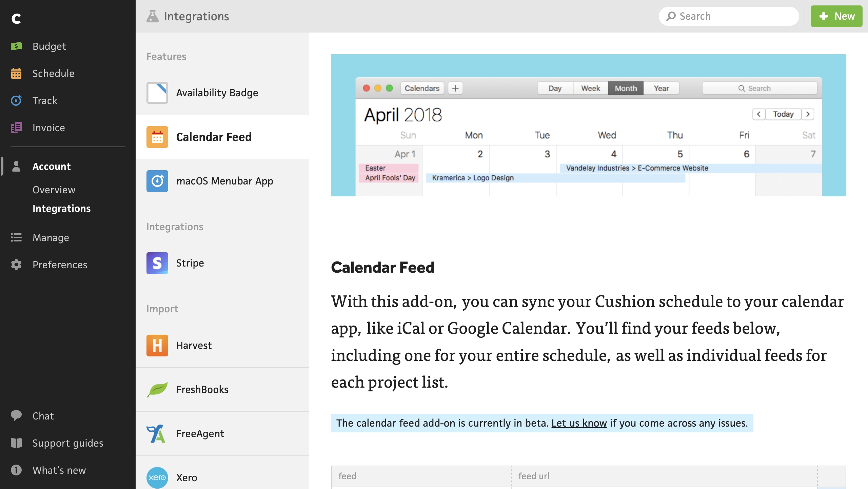Choose the FreshBooks leaf icon
Viewport: 868px width, 489px height.
(157, 389)
